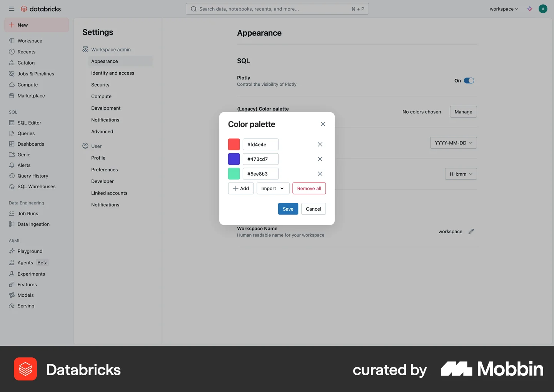554x392 pixels.
Task: Click the Recents clock icon
Action: [12, 51]
